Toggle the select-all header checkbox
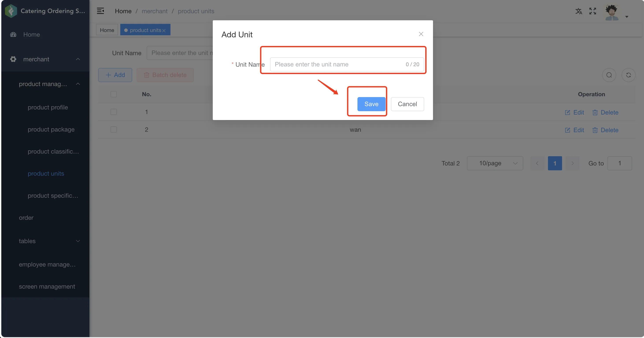Screen dimensions: 644x338 pyautogui.click(x=113, y=94)
